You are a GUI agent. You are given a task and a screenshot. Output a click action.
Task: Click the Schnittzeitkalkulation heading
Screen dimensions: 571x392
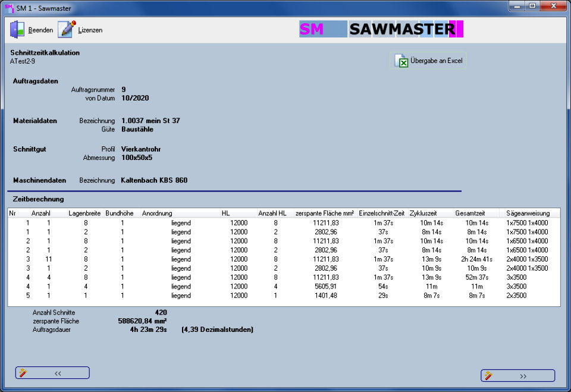[x=45, y=52]
